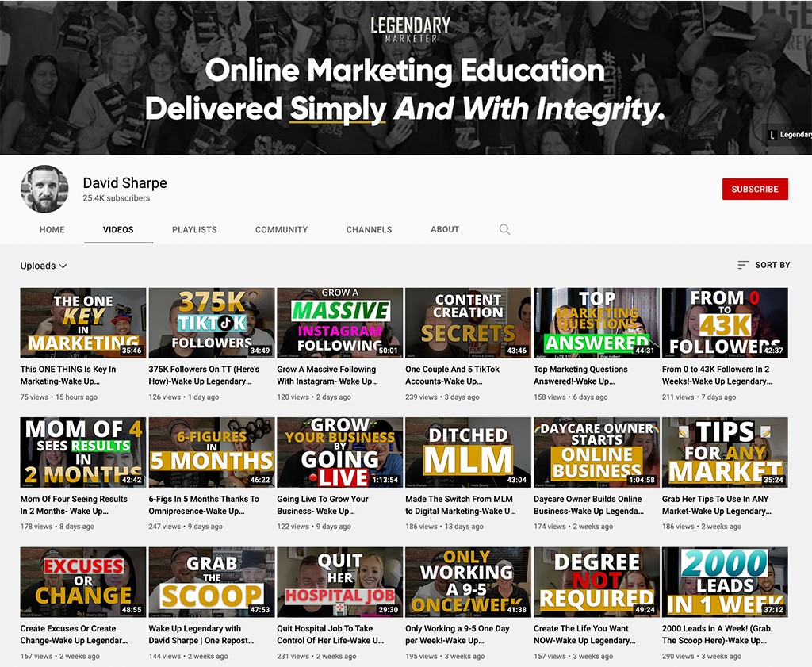
Task: Click title 'Daycare Owner Builds Online Business'
Action: (589, 505)
